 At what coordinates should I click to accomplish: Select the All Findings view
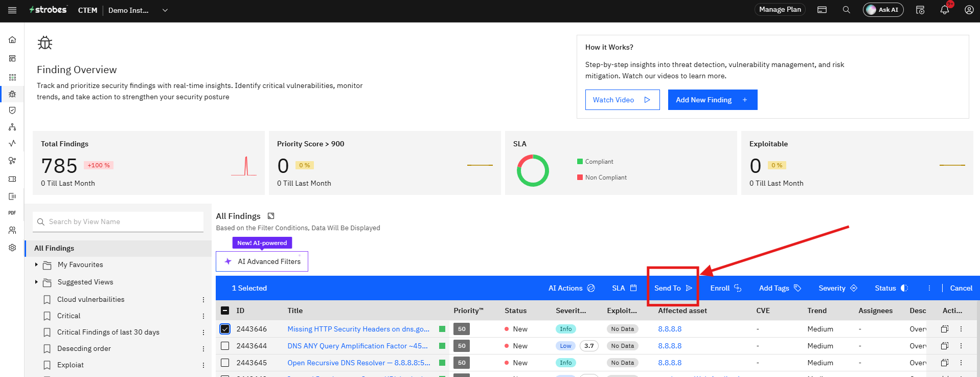(x=118, y=248)
